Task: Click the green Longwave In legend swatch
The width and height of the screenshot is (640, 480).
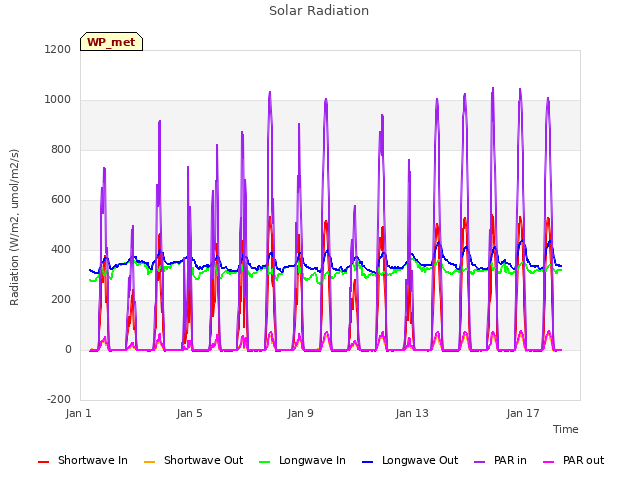Action: pyautogui.click(x=265, y=462)
